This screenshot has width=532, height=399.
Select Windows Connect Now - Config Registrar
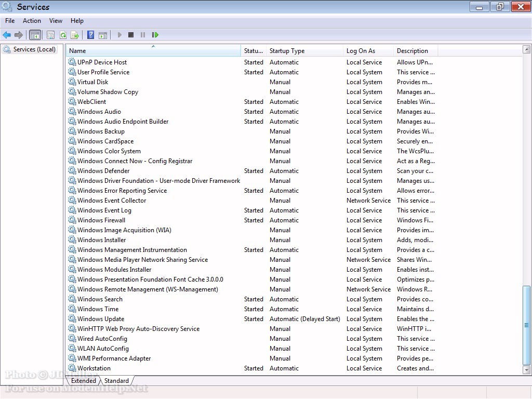(x=135, y=161)
